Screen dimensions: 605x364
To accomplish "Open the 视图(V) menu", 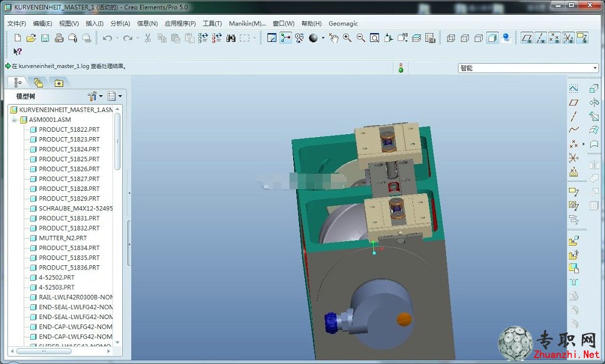I will [x=69, y=24].
